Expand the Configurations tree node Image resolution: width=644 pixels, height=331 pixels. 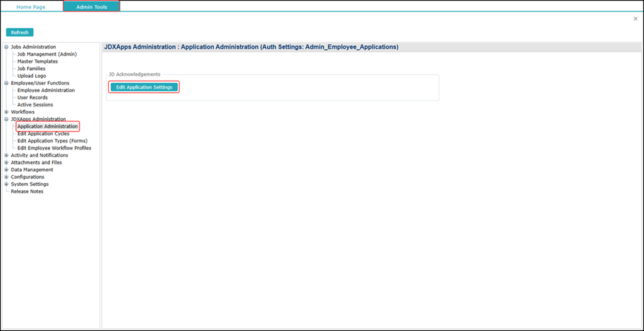pyautogui.click(x=6, y=177)
